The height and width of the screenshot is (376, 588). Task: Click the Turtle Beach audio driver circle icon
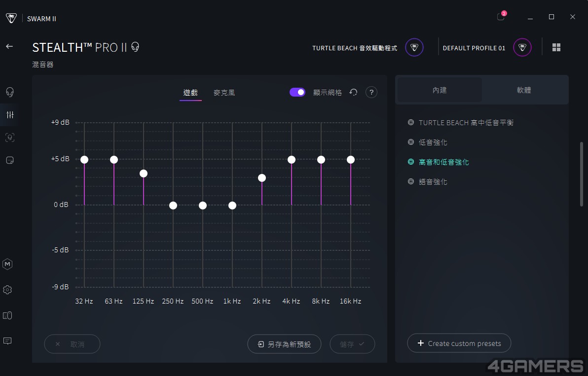(414, 48)
